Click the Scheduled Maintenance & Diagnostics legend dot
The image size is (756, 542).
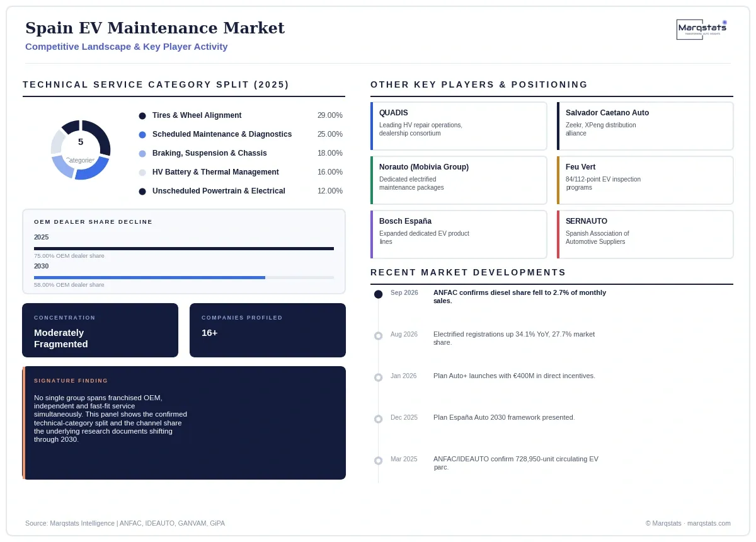(x=142, y=135)
